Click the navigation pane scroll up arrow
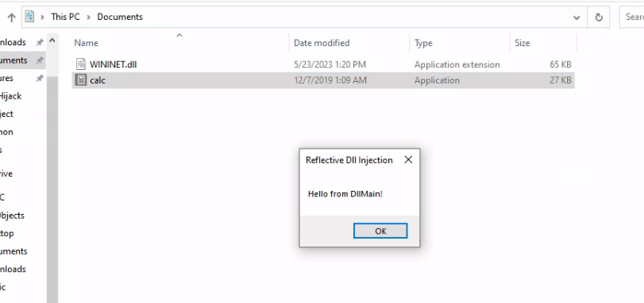The image size is (644, 303). 52,41
